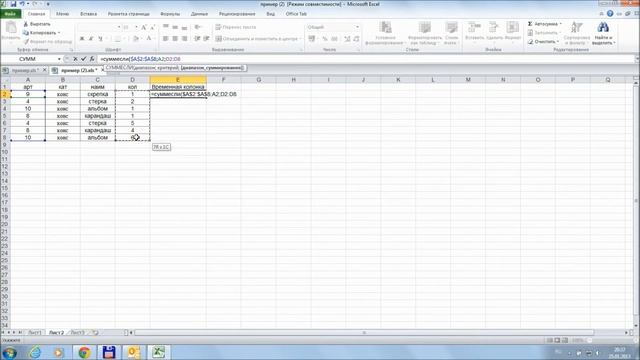Decrease indent in alignment group

point(197,39)
